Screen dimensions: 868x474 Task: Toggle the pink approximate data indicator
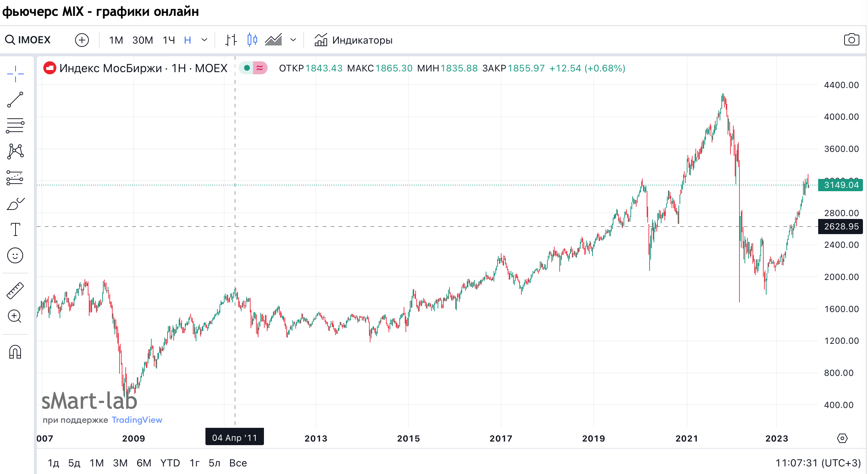[x=260, y=68]
